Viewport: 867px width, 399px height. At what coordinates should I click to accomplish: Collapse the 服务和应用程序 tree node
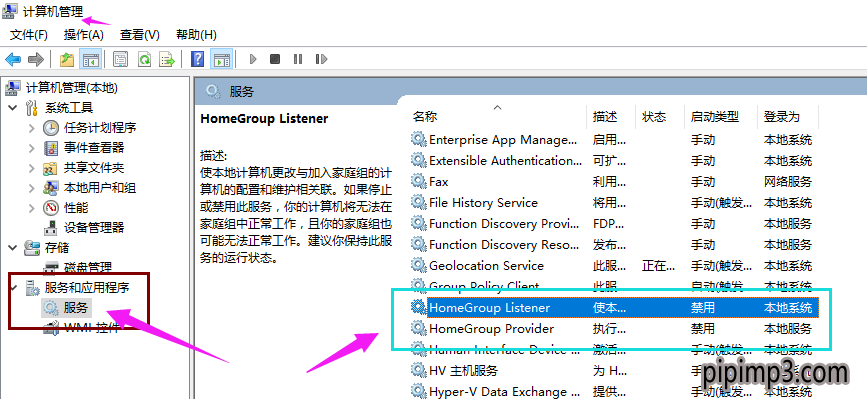coord(13,288)
